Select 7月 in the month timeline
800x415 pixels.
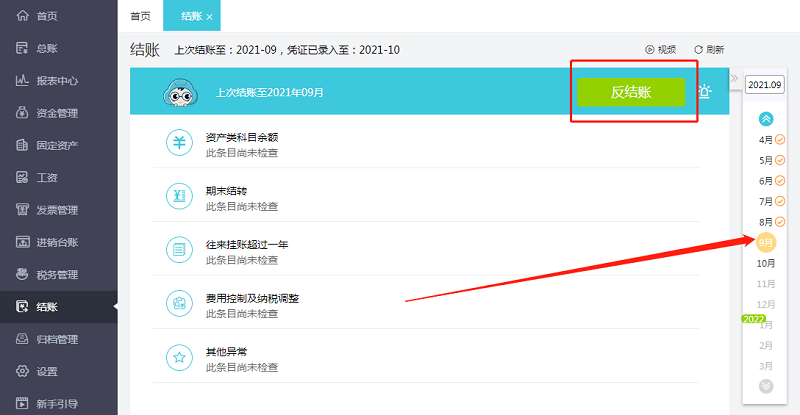pyautogui.click(x=765, y=202)
